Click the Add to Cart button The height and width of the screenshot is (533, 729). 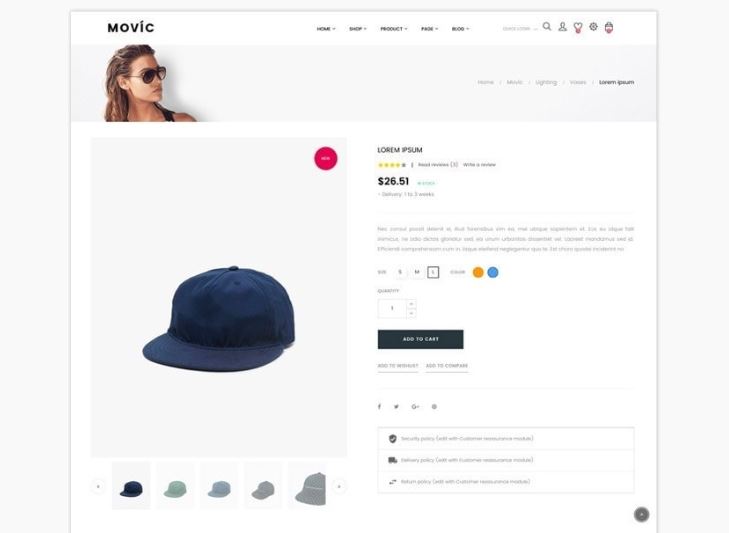coord(420,339)
